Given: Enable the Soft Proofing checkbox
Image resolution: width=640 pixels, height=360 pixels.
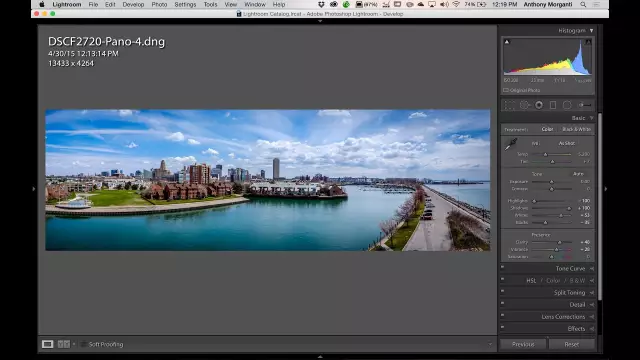Looking at the screenshot, I should (x=83, y=344).
